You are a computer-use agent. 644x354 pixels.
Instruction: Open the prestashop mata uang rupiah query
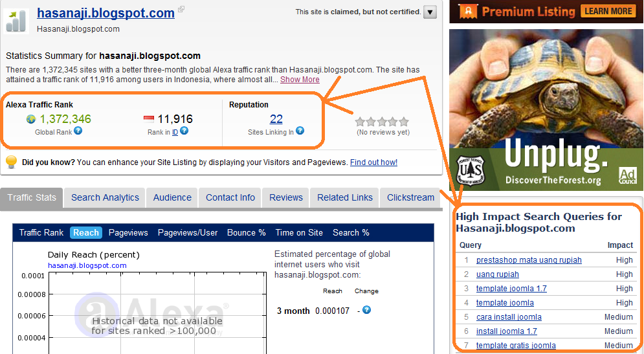pyautogui.click(x=529, y=260)
